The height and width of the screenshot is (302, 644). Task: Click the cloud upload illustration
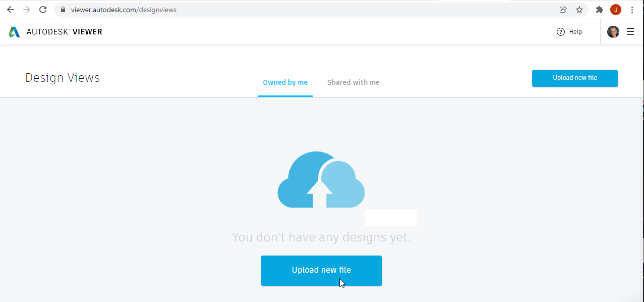321,179
